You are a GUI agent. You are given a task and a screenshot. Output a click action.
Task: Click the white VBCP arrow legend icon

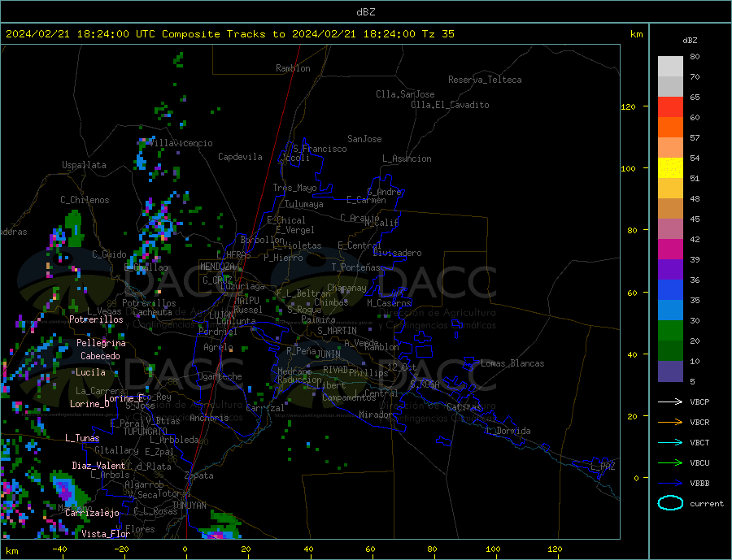coord(670,402)
